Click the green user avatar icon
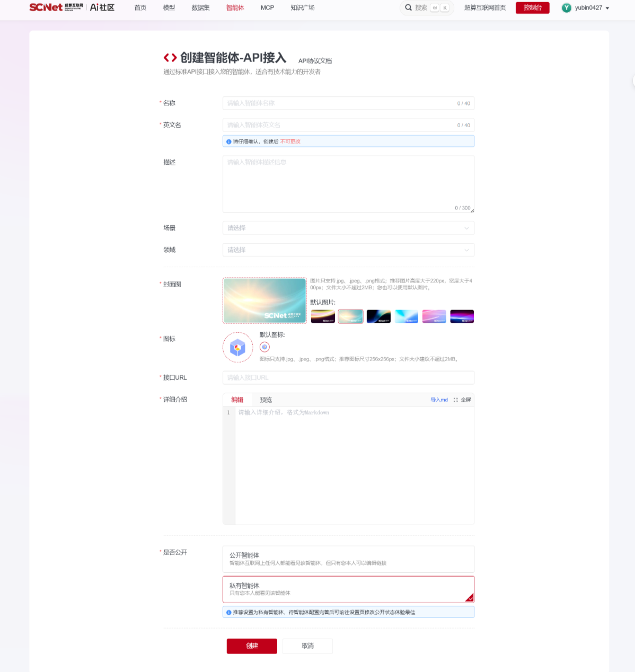The height and width of the screenshot is (672, 635). tap(567, 8)
